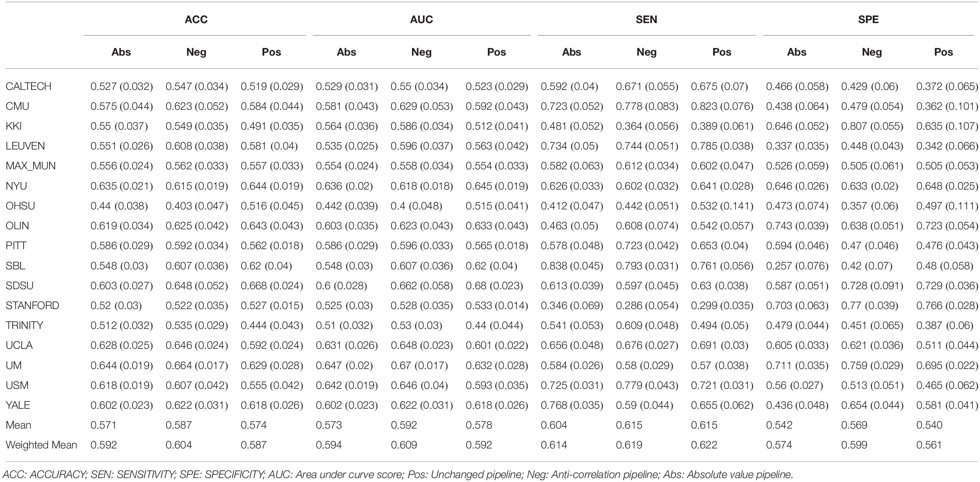980x482 pixels.
Task: Select the TRINITY row label
Action: pyautogui.click(x=24, y=325)
